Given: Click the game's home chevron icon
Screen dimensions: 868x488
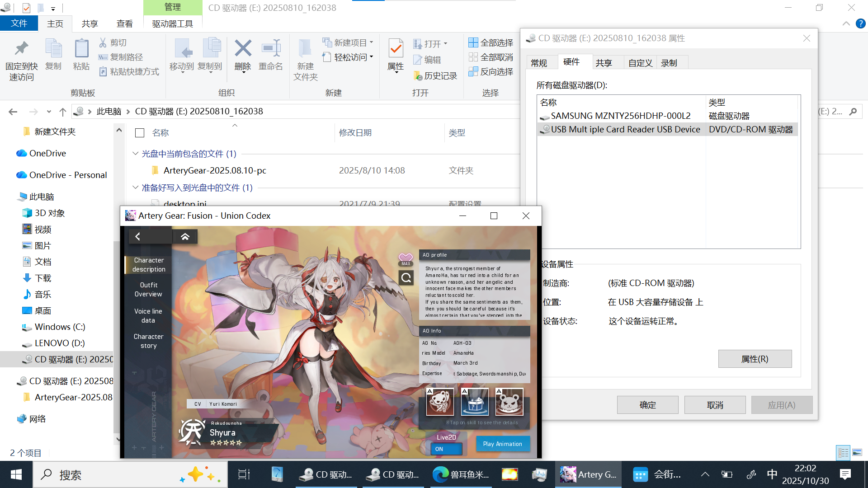Looking at the screenshot, I should tap(185, 236).
